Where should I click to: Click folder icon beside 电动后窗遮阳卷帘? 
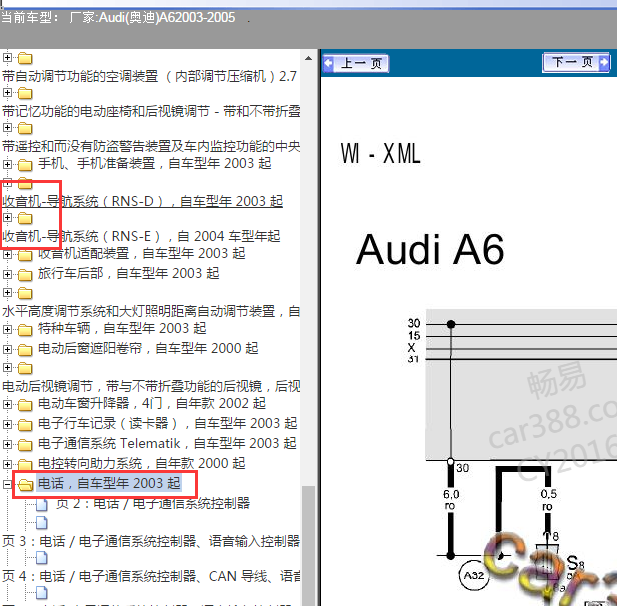click(25, 350)
